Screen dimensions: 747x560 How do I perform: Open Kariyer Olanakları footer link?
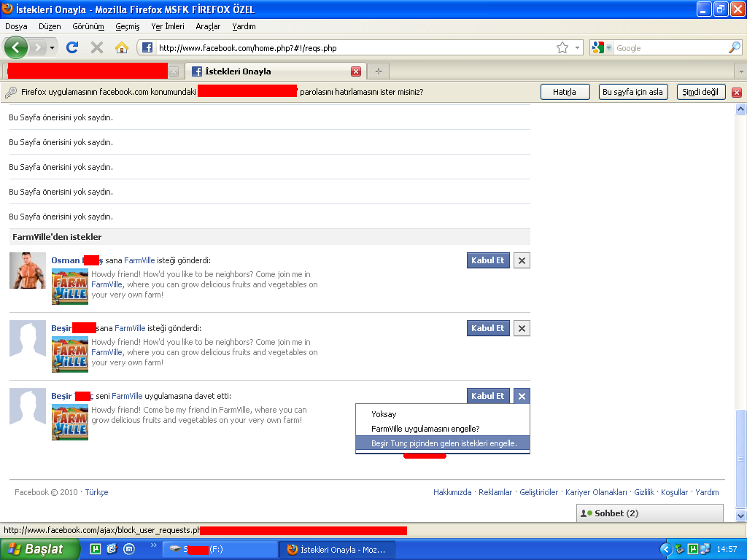596,492
